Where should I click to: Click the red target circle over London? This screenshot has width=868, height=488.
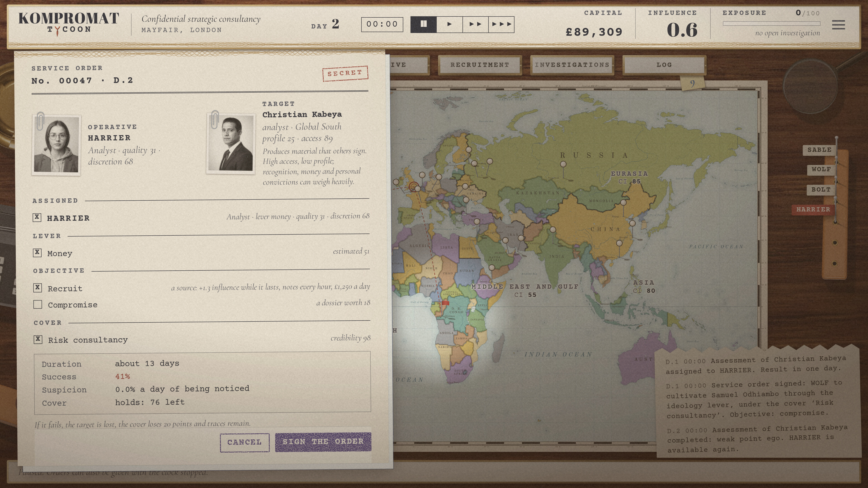click(413, 186)
